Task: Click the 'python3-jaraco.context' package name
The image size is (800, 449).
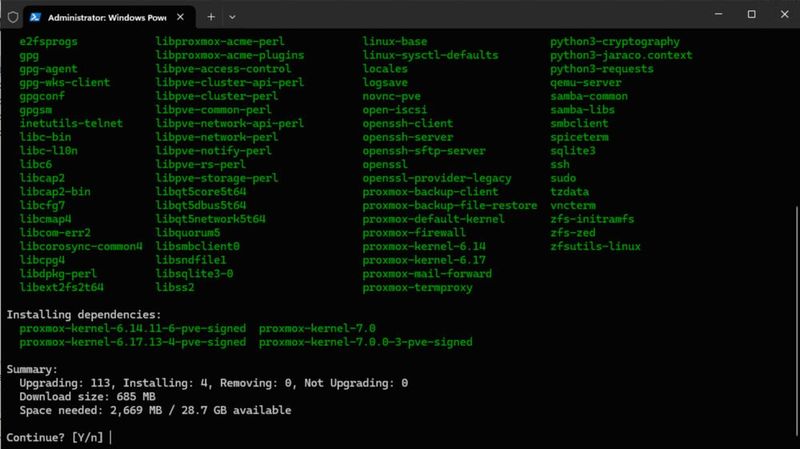Action: 621,55
